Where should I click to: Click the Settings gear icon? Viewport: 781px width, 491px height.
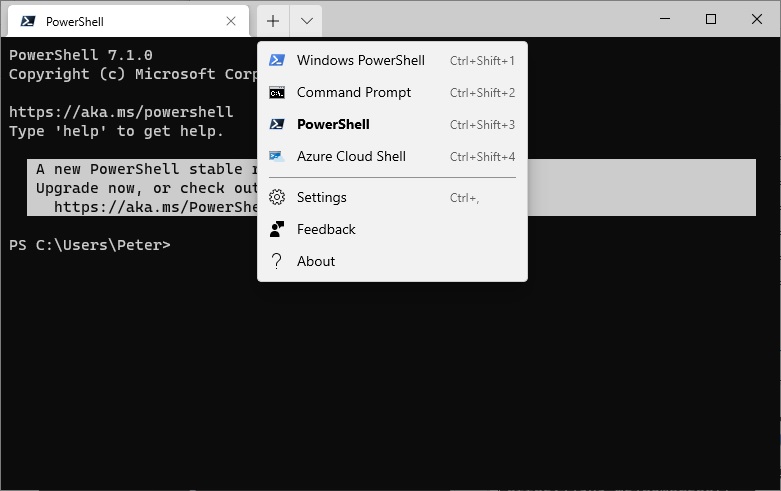277,198
